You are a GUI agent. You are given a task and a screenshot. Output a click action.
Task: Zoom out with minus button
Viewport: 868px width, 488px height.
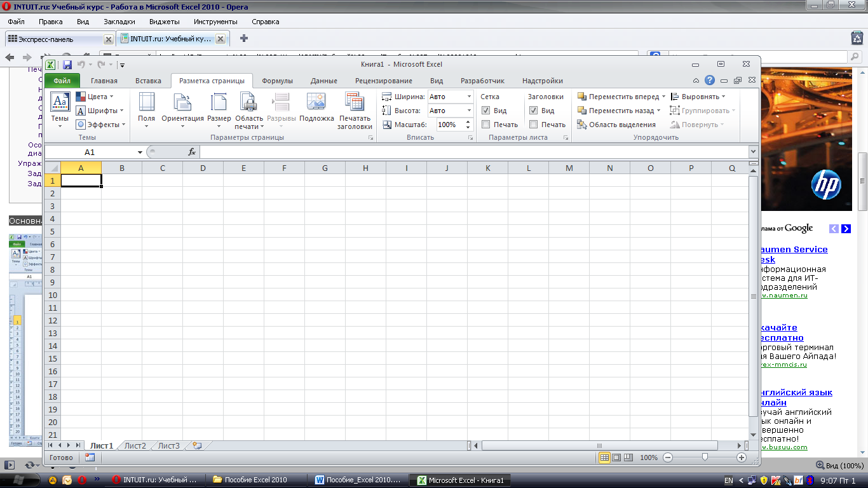[x=668, y=457]
